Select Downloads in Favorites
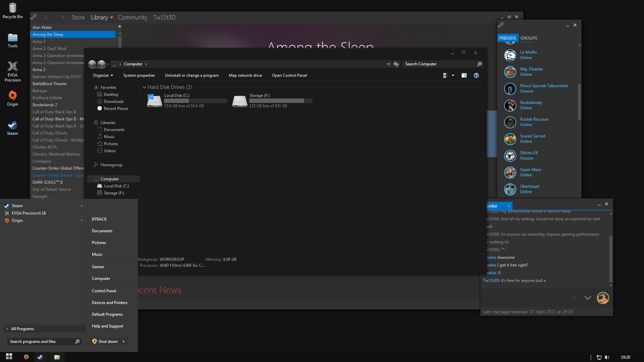The width and height of the screenshot is (644, 362). [114, 102]
